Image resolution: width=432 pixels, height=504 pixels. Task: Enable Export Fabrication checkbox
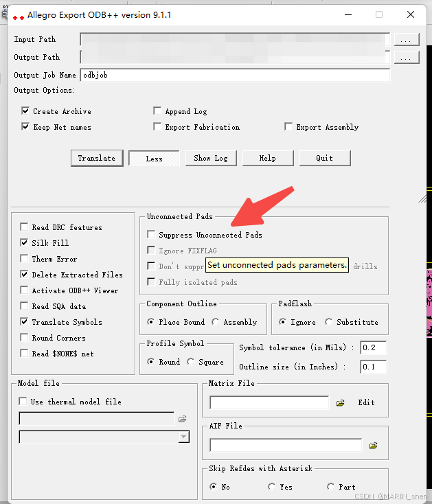pyautogui.click(x=157, y=126)
